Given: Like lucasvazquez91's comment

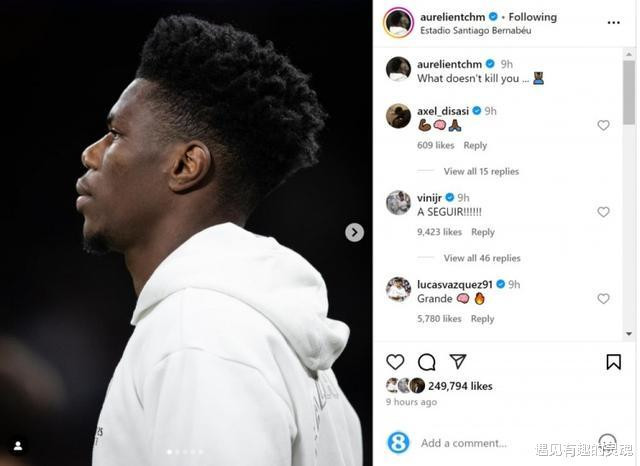Looking at the screenshot, I should [603, 299].
